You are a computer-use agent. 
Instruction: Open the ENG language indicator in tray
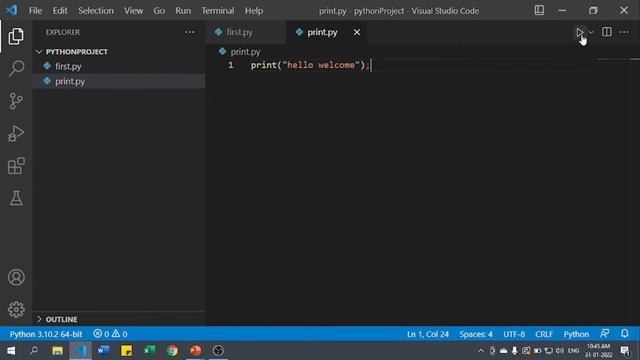click(x=573, y=351)
